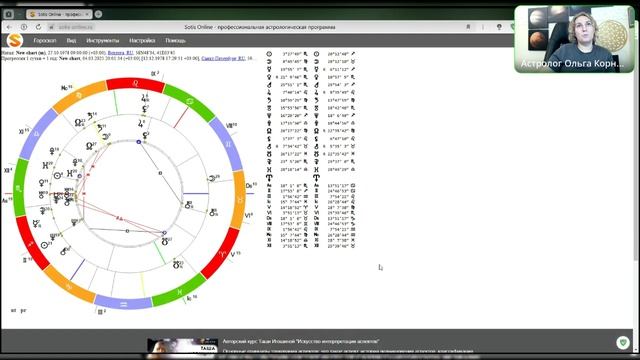Click the lightbulb icon in browser toolbar
Viewport: 640px width, 360px height.
[499, 27]
